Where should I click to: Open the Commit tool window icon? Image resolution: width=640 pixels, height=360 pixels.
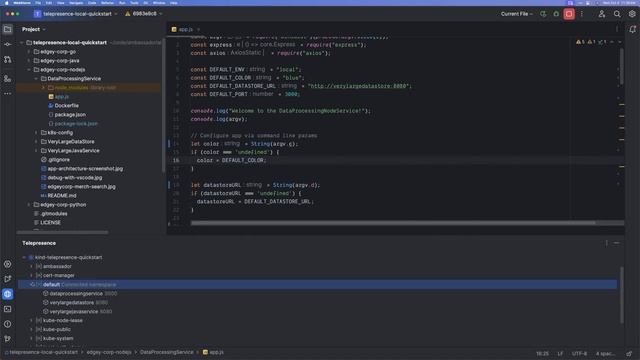pos(7,44)
